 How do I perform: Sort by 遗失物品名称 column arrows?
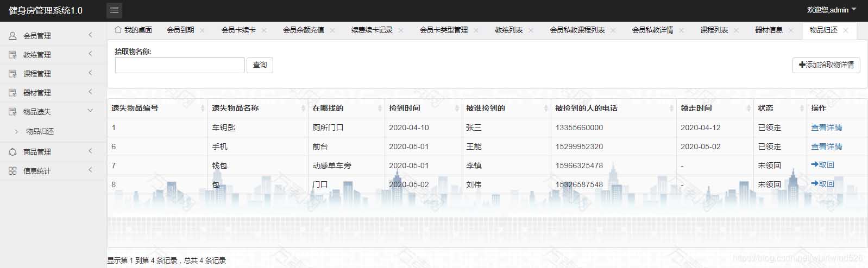tap(303, 109)
